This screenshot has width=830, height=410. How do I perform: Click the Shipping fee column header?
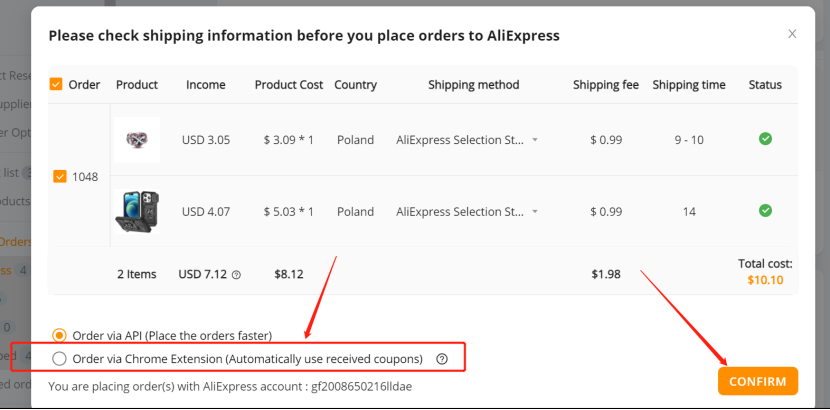pos(606,85)
